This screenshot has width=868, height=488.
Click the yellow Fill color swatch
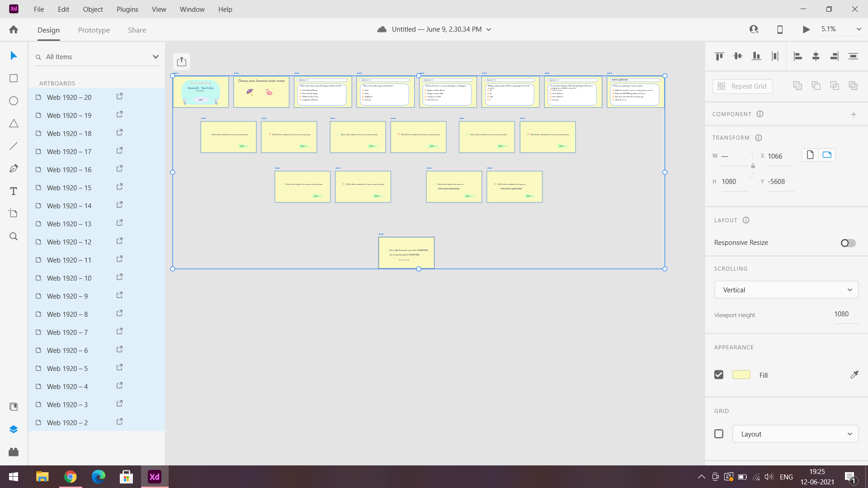(x=741, y=375)
